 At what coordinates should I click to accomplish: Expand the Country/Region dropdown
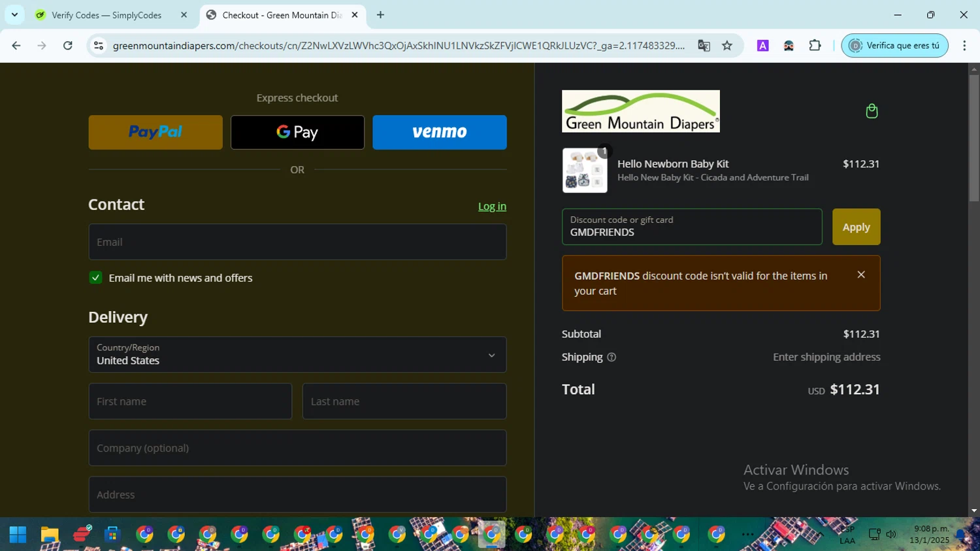(297, 355)
